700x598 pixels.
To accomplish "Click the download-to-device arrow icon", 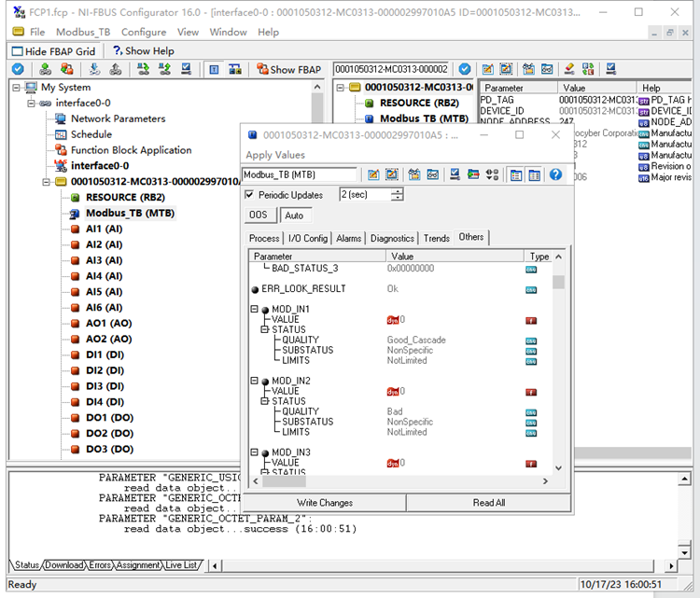I will [x=94, y=69].
